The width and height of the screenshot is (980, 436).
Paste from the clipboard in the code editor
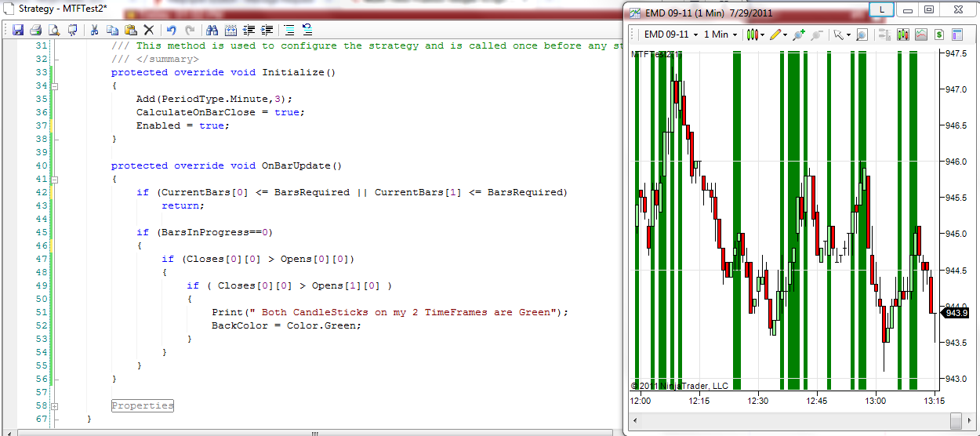tap(130, 31)
